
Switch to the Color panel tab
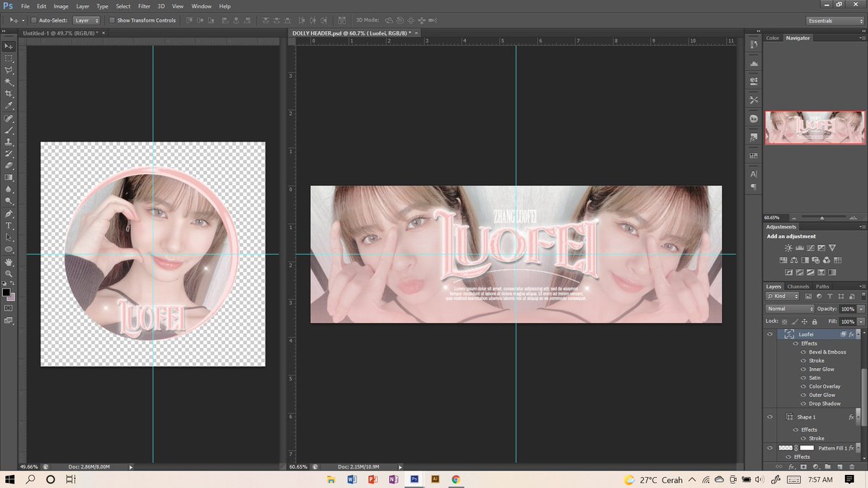(773, 38)
